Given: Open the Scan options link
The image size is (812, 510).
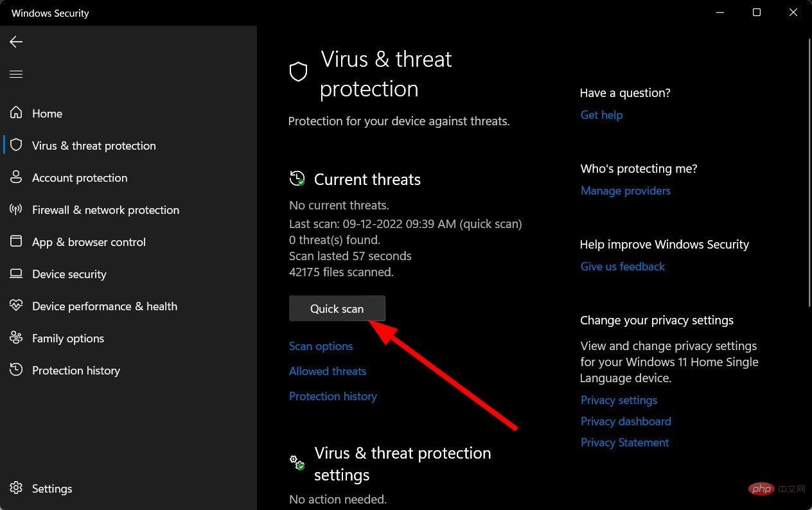Looking at the screenshot, I should [321, 346].
